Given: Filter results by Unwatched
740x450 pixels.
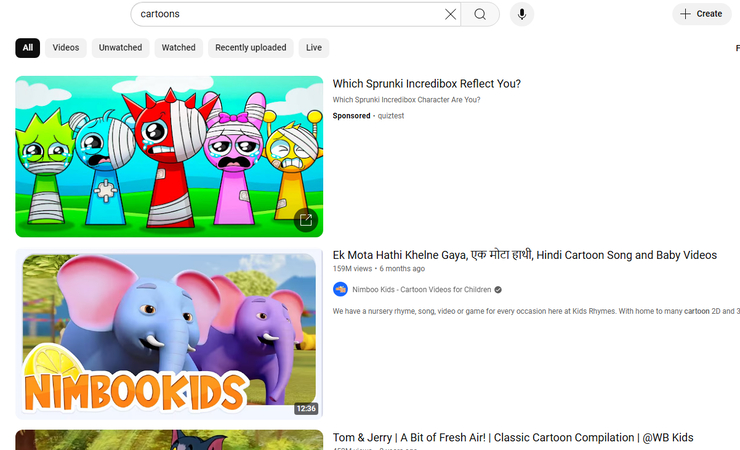Looking at the screenshot, I should point(120,48).
